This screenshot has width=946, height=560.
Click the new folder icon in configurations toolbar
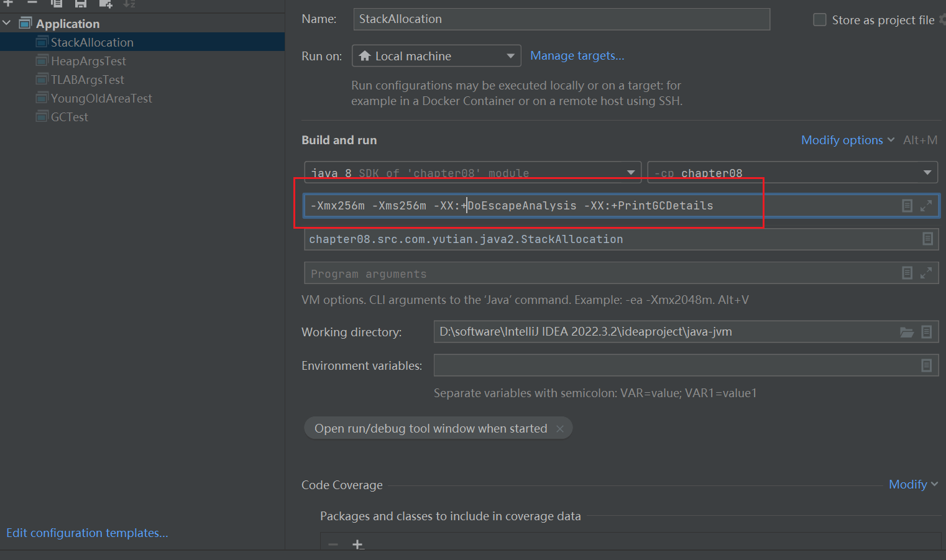click(106, 3)
